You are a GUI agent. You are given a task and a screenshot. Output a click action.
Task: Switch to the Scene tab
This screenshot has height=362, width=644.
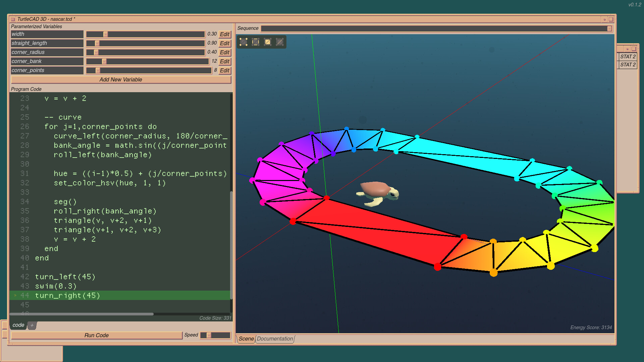coord(246,339)
